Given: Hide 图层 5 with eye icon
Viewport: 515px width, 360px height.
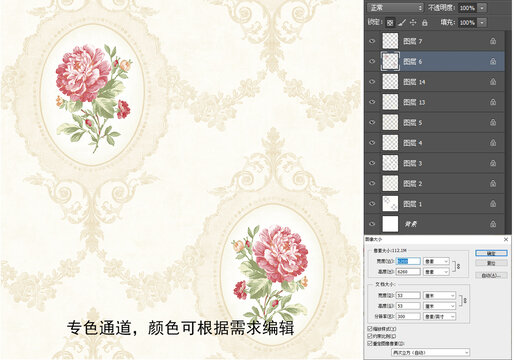Looking at the screenshot, I should pyautogui.click(x=372, y=123).
